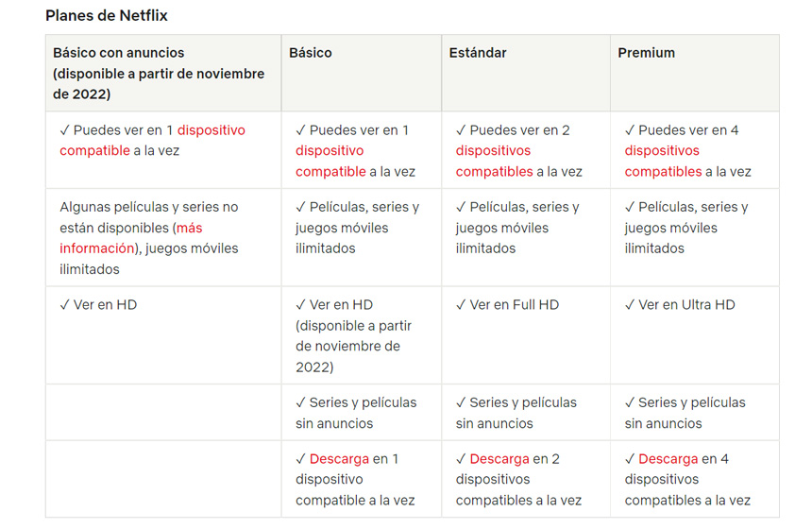
Task: Open 'Descarga' link for 4 dispositivos
Action: (x=668, y=459)
